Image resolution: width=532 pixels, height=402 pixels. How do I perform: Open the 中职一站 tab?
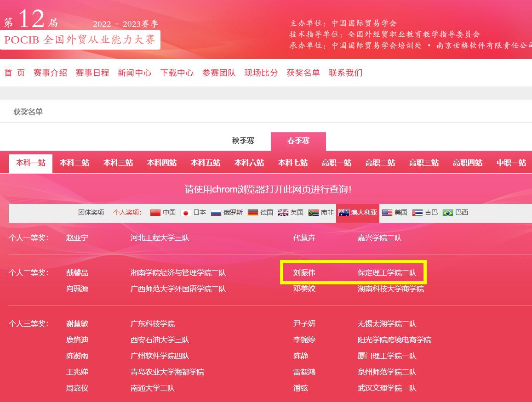(510, 163)
